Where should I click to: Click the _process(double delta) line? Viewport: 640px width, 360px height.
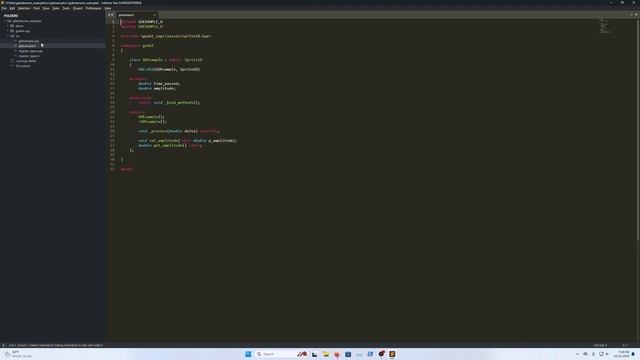(x=178, y=131)
